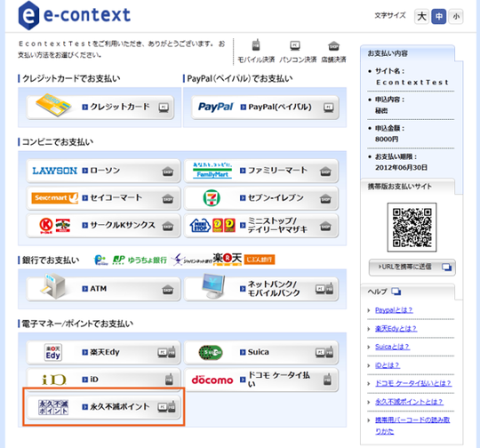Click the QR code image
The height and width of the screenshot is (448, 480).
click(412, 228)
